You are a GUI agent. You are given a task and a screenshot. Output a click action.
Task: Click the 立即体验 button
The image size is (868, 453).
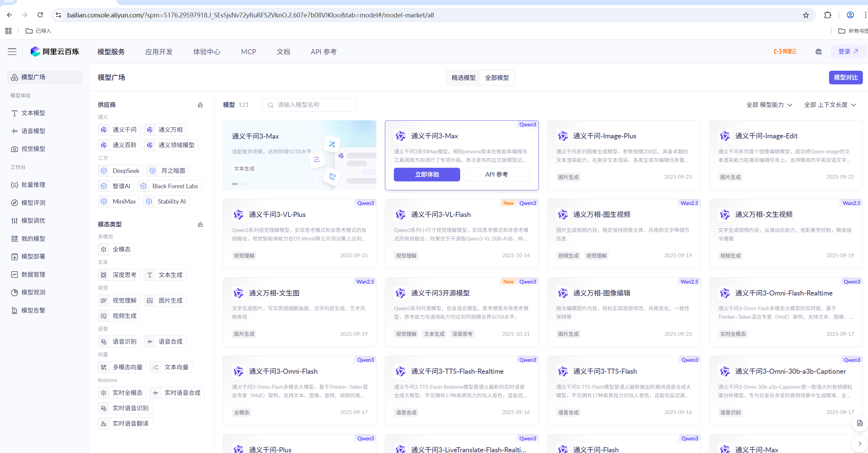tap(427, 175)
